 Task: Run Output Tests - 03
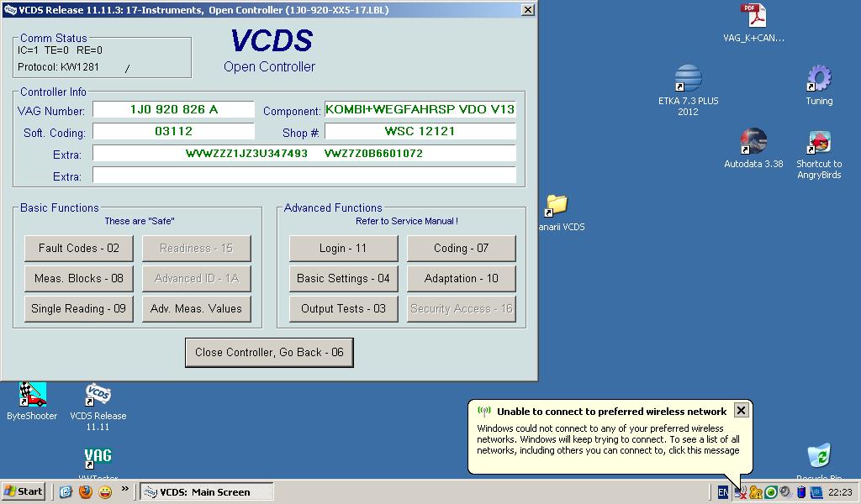tap(343, 309)
